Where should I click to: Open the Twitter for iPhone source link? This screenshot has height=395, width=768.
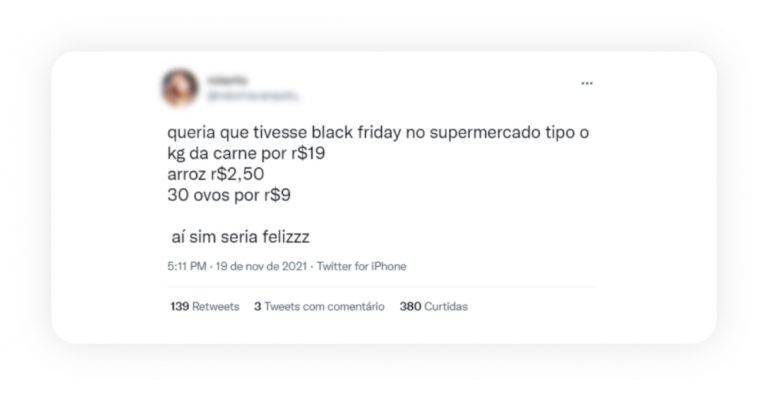click(x=361, y=266)
